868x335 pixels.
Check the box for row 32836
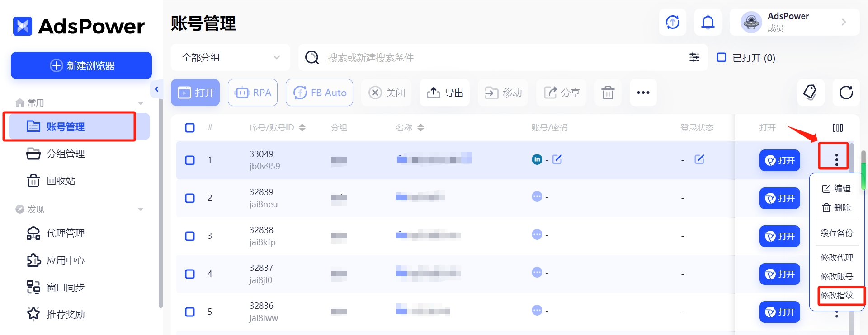pos(190,312)
